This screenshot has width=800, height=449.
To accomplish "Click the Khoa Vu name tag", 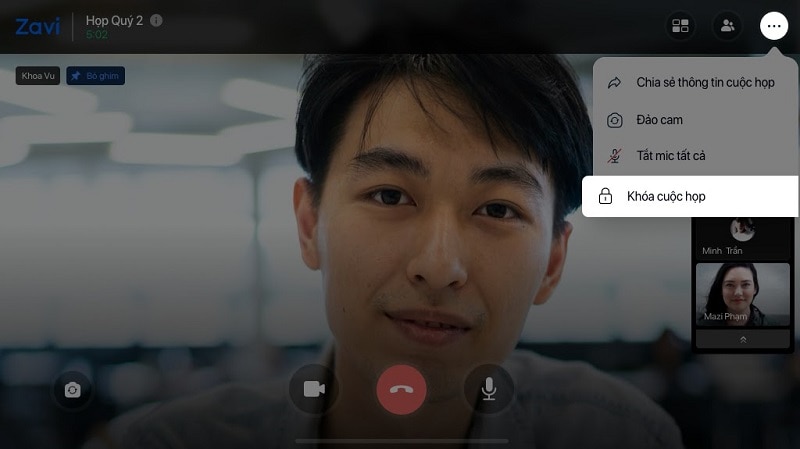I will pyautogui.click(x=38, y=76).
